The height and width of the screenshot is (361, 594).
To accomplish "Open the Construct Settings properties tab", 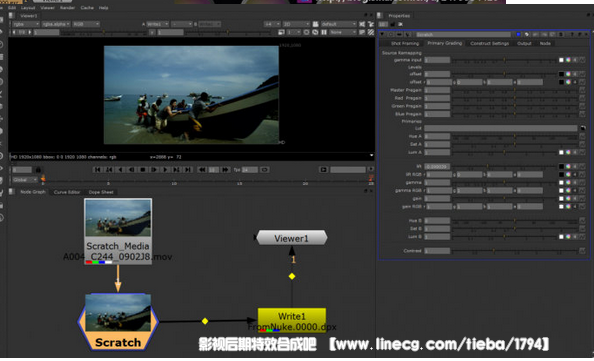I will pyautogui.click(x=489, y=44).
